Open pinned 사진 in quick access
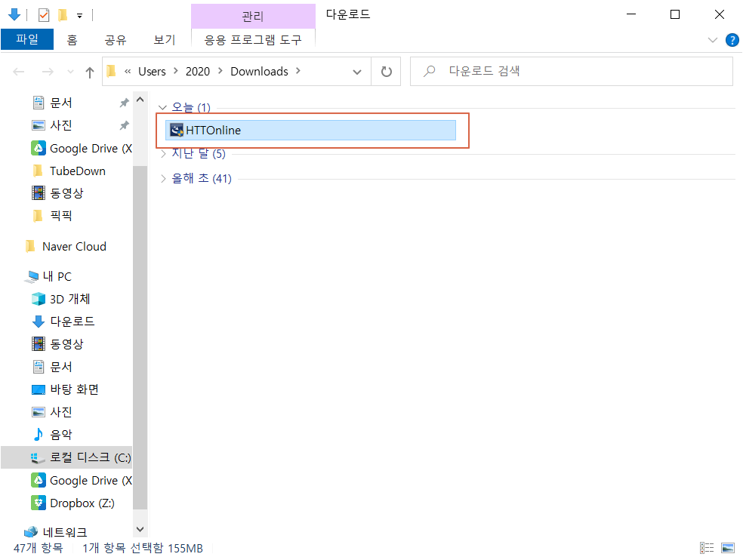 [61, 125]
